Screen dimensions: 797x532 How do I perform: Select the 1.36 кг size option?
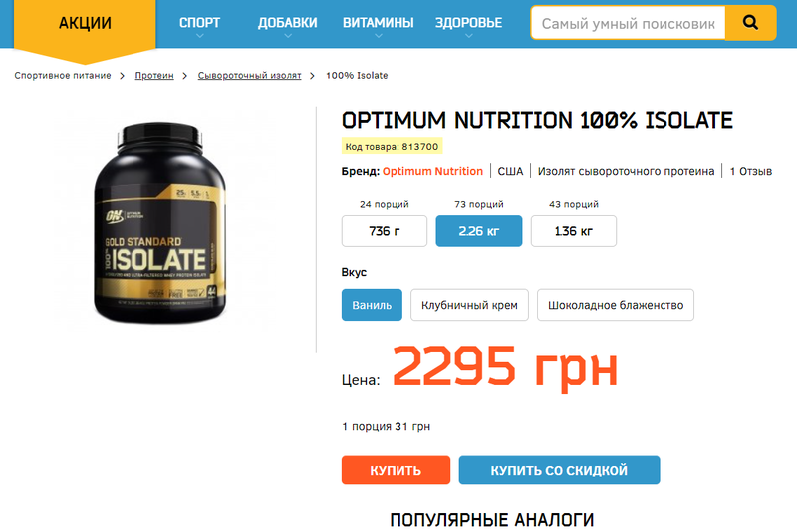574,231
